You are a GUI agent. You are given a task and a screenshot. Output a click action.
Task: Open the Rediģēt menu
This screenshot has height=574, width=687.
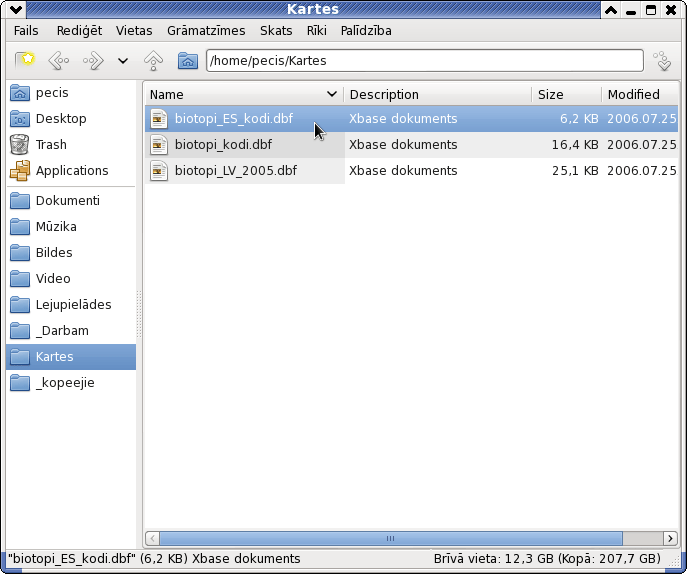pos(79,31)
